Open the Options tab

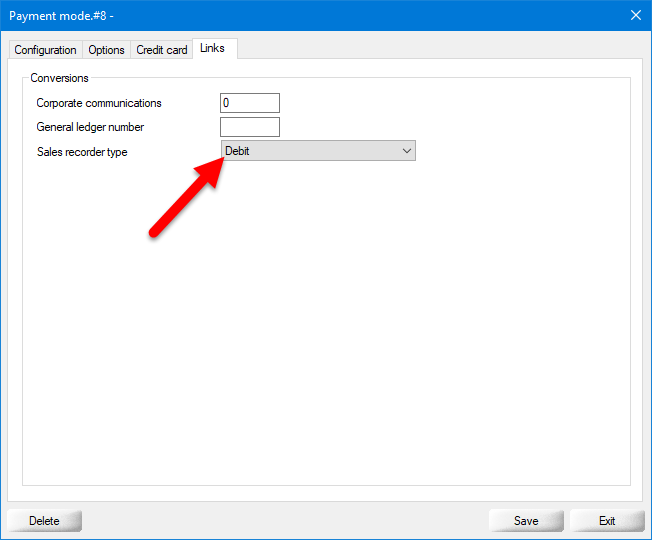tap(106, 50)
